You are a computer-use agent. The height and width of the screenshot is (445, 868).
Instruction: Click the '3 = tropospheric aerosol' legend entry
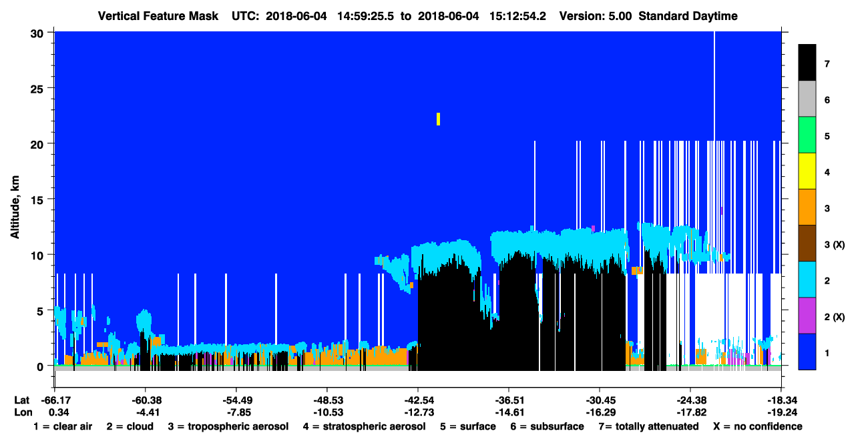tap(228, 426)
